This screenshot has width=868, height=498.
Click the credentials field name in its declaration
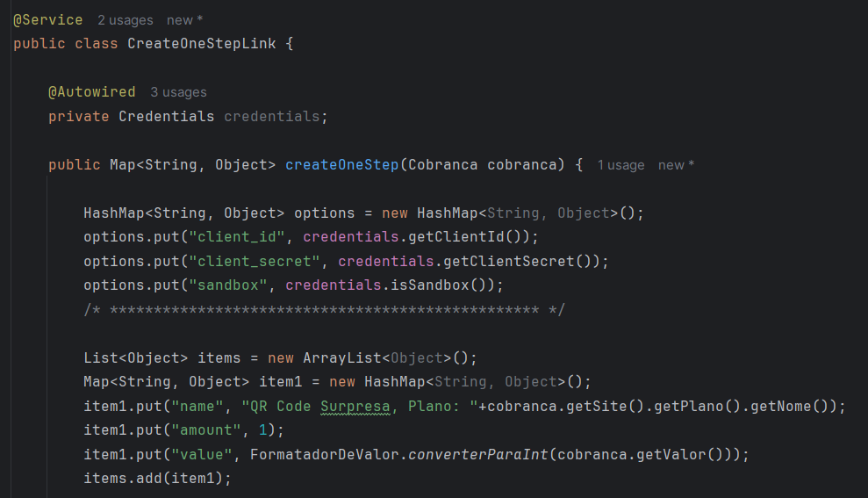272,116
